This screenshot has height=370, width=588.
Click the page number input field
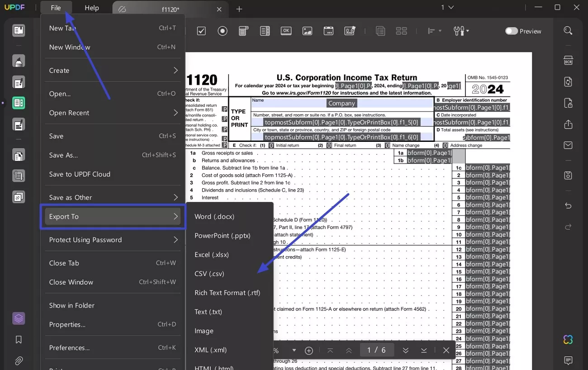[376, 351]
